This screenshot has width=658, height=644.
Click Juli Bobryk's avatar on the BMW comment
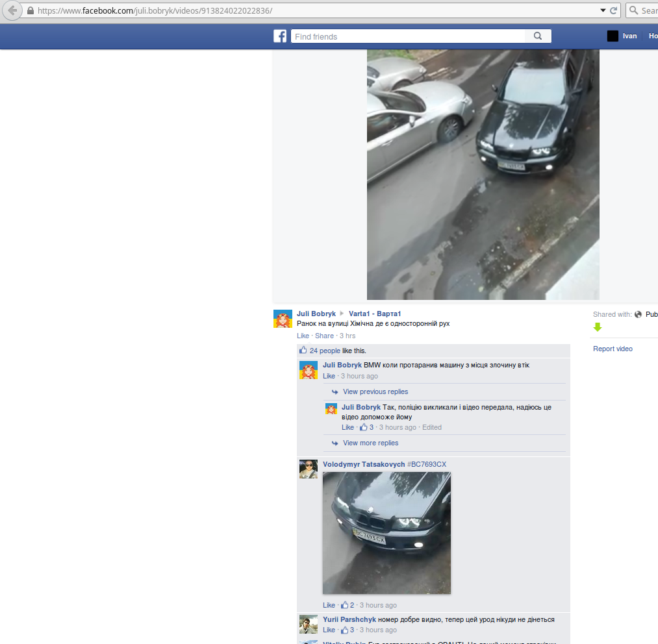(309, 370)
